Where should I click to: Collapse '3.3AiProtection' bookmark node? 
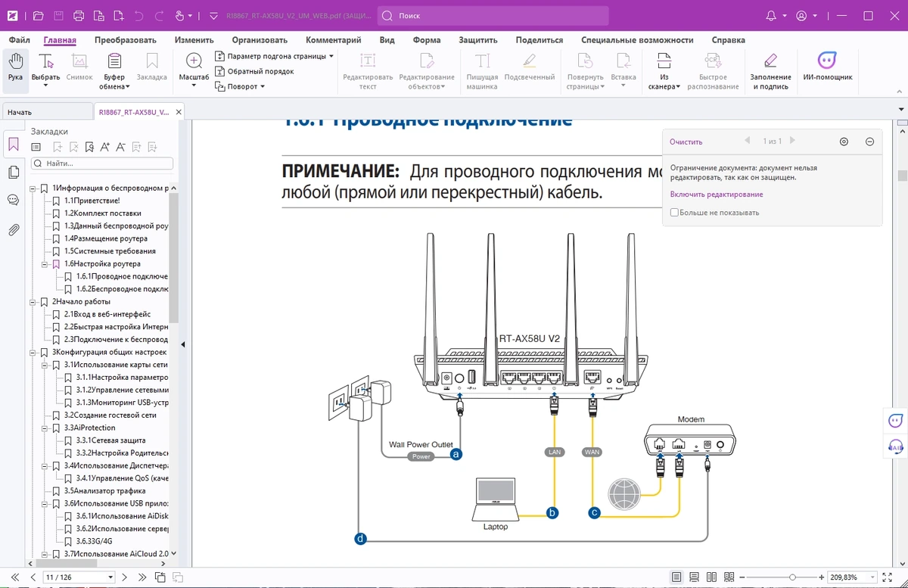[x=45, y=428]
